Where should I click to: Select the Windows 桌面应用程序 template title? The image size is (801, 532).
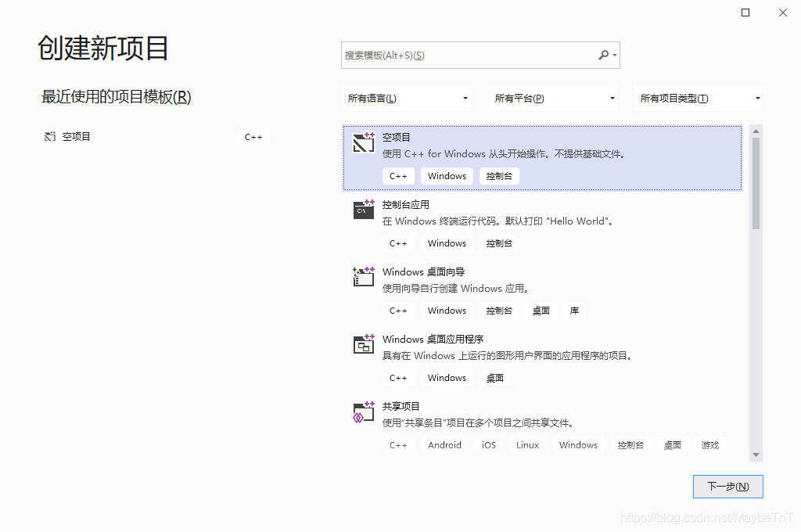coord(433,340)
